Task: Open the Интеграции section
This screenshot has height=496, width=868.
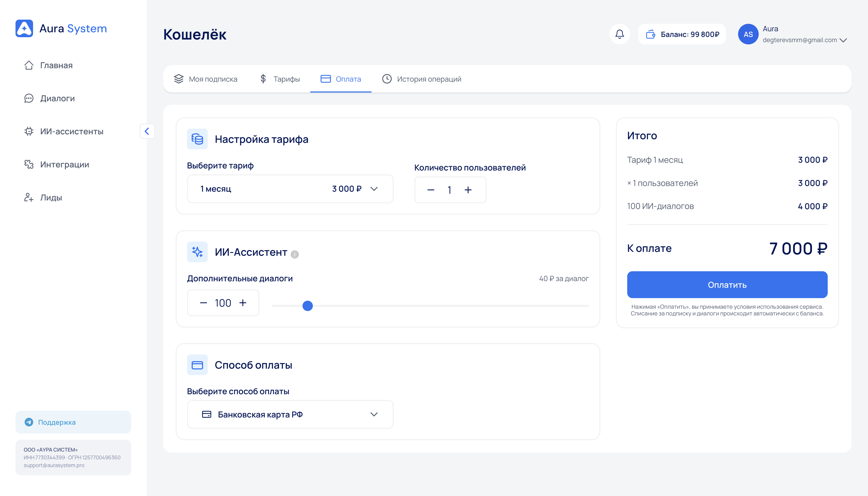Action: pyautogui.click(x=64, y=165)
